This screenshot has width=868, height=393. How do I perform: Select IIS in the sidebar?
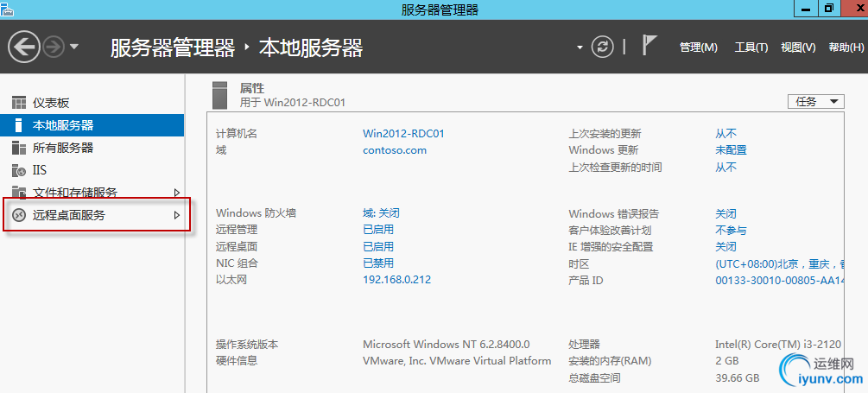click(x=92, y=170)
